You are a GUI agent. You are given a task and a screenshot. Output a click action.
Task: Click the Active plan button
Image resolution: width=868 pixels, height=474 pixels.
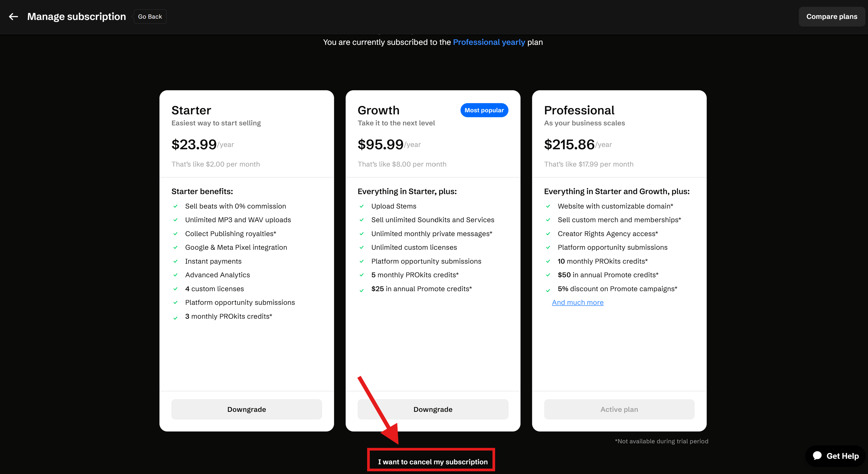[619, 409]
